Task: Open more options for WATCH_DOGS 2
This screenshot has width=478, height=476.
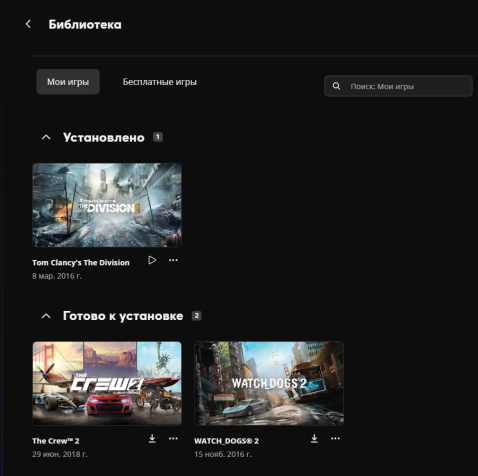Action: (335, 439)
